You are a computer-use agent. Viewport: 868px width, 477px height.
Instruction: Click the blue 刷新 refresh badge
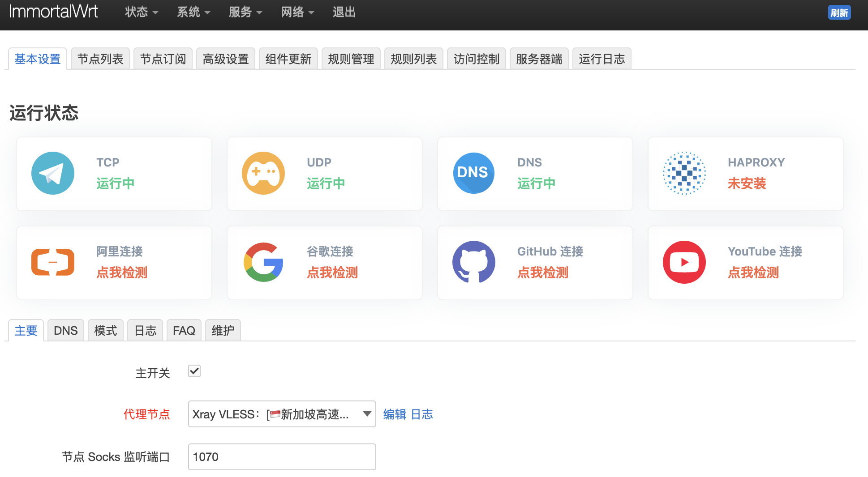coord(839,13)
